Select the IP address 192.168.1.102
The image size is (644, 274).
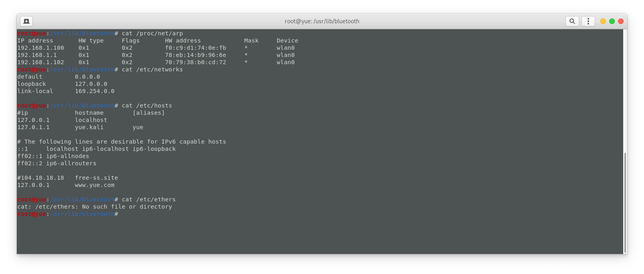coord(40,62)
